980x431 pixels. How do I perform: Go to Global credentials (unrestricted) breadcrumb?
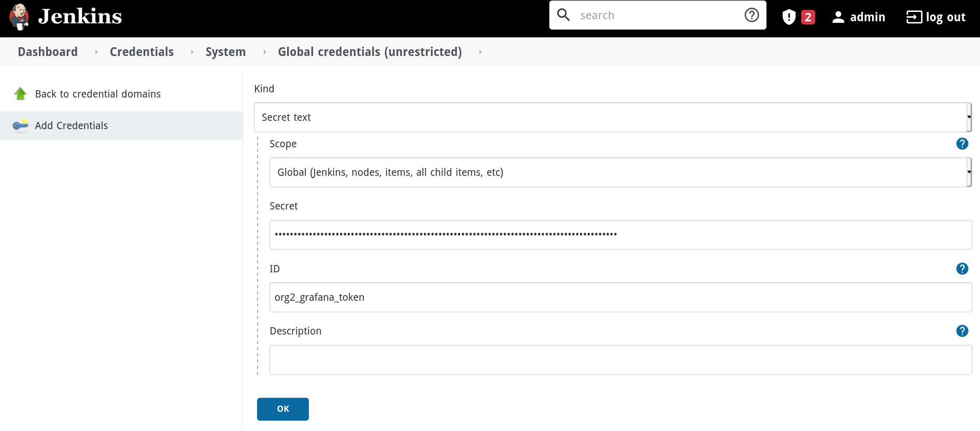point(370,51)
